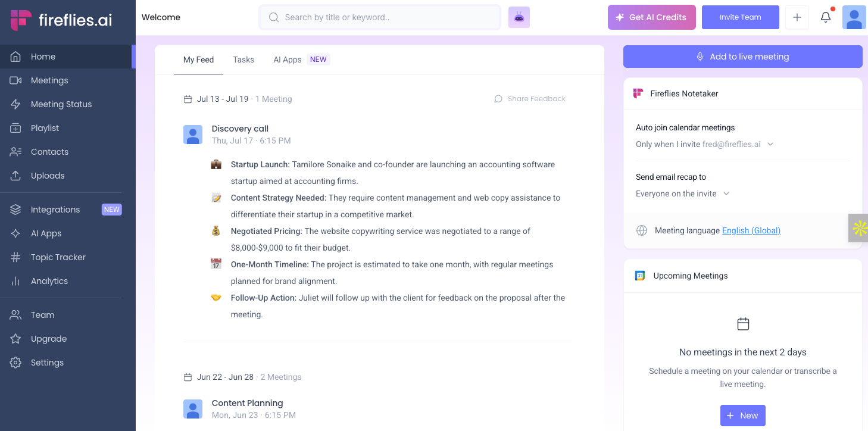Image resolution: width=868 pixels, height=431 pixels.
Task: Change meeting language English (Global) link
Action: point(751,230)
